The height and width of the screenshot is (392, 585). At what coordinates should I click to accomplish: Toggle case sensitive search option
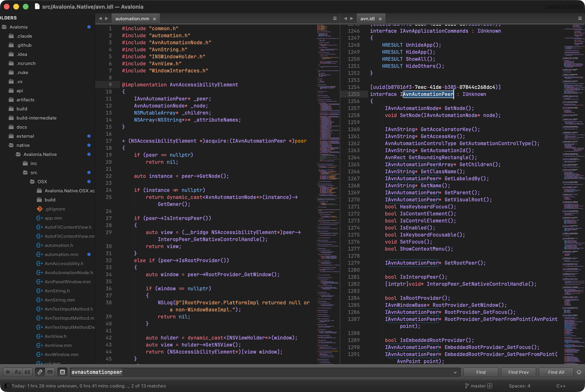pyautogui.click(x=18, y=372)
